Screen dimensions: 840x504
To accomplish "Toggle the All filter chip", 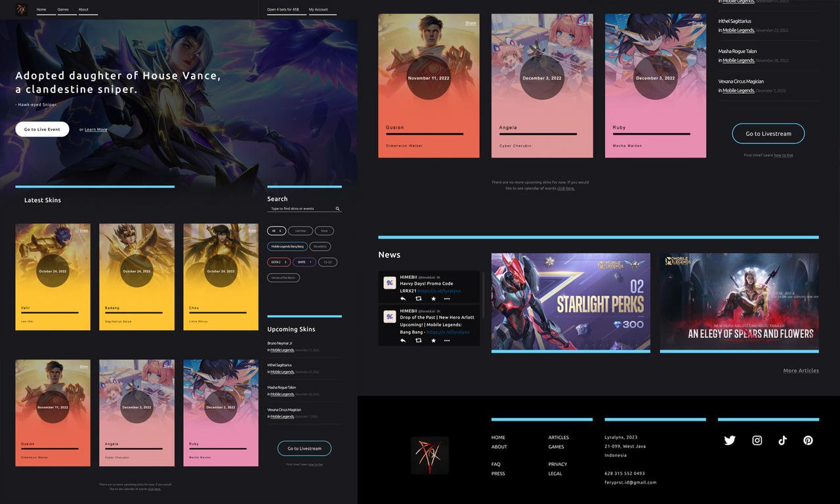I will click(276, 231).
